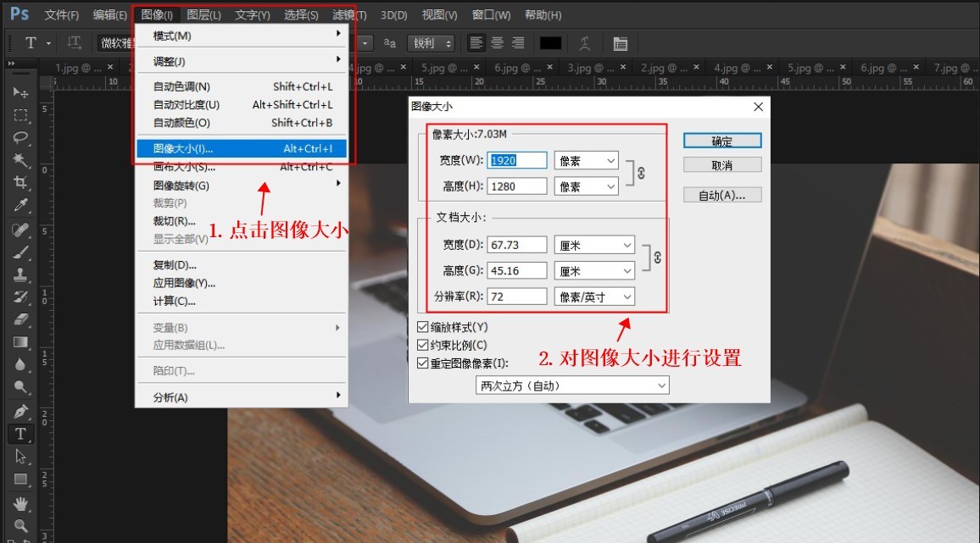
Task: Activate the Zoom tool
Action: tap(20, 525)
